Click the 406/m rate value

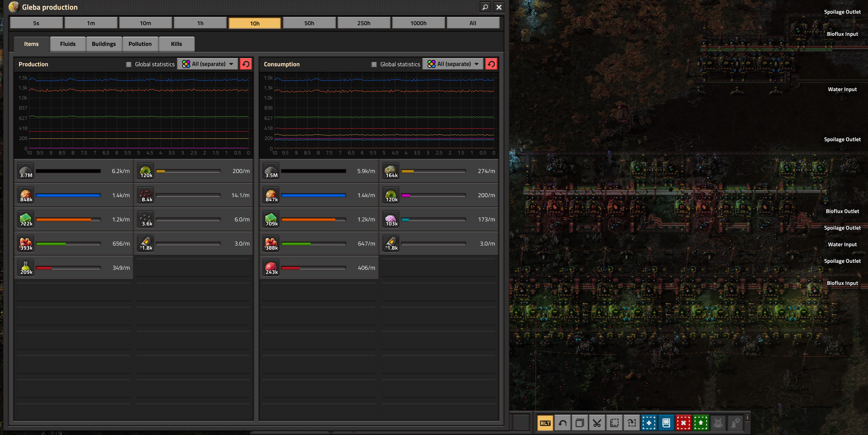coord(366,268)
